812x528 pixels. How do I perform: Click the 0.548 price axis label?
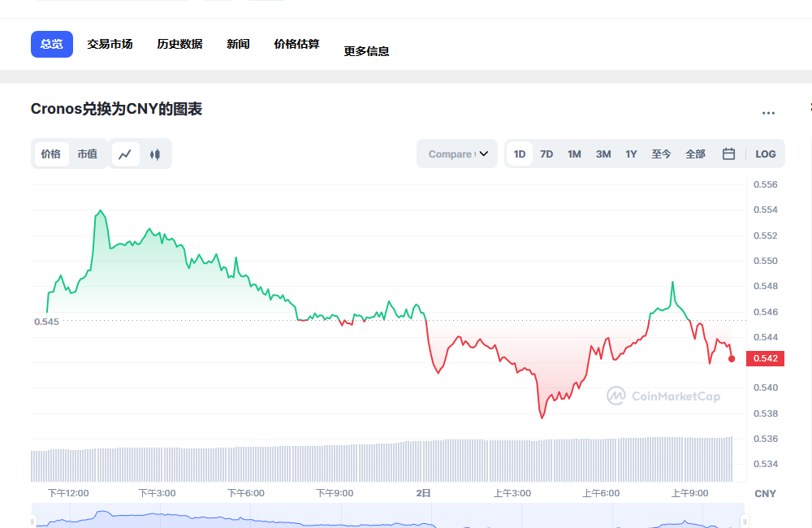click(x=766, y=286)
